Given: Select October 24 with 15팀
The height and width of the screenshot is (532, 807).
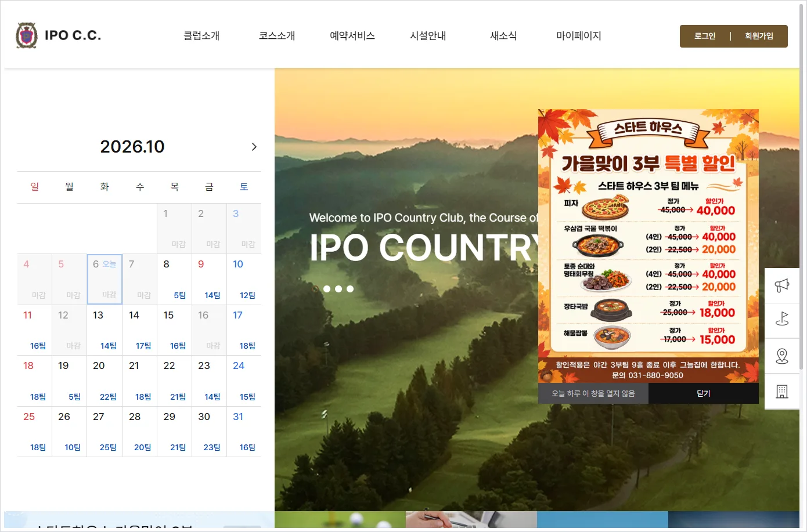Looking at the screenshot, I should pyautogui.click(x=244, y=381).
